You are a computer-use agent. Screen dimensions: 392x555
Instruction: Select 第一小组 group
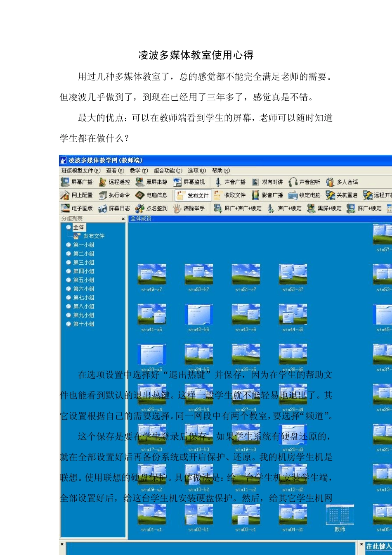(84, 245)
